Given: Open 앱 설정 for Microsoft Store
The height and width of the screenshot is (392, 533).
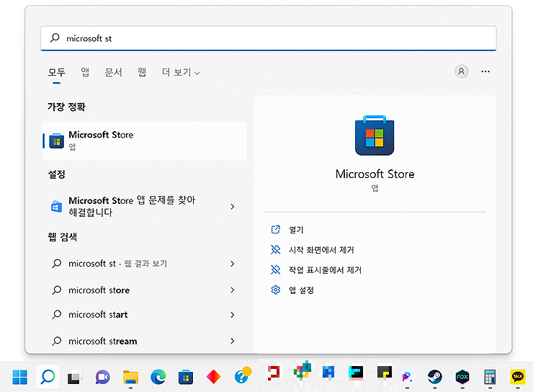Looking at the screenshot, I should point(301,290).
